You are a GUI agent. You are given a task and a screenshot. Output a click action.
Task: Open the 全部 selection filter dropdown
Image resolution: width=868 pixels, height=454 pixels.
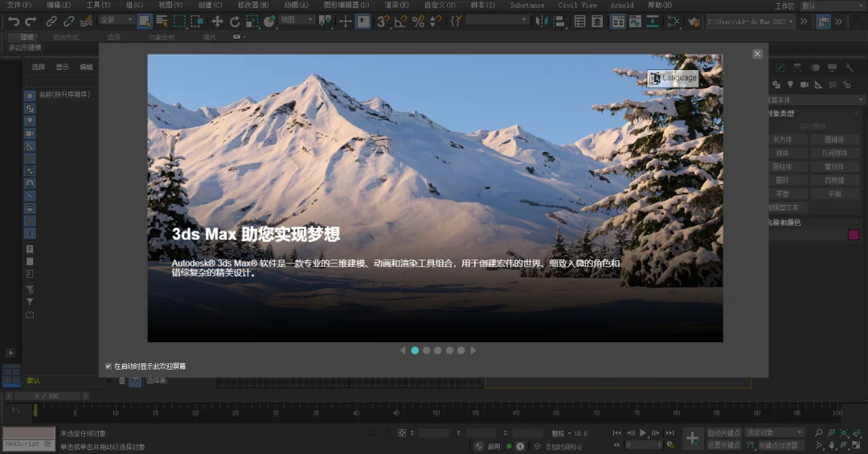[x=117, y=20]
